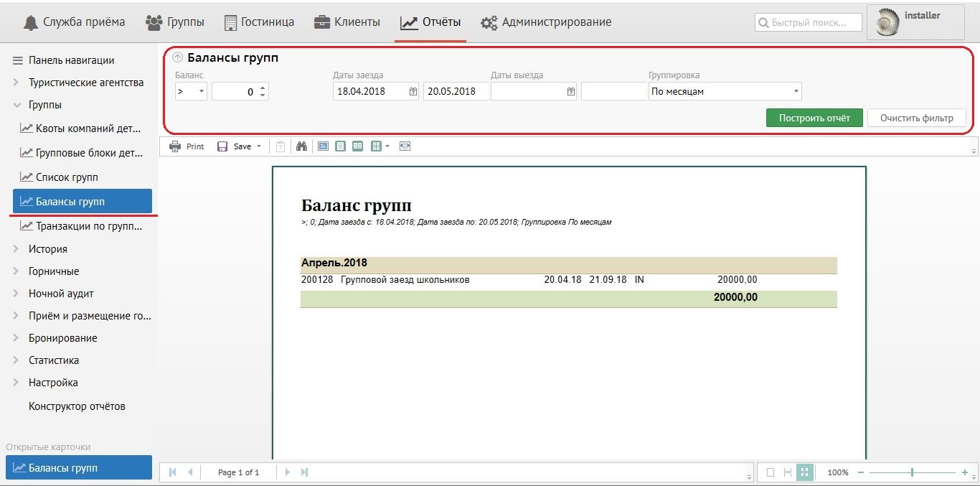The height and width of the screenshot is (486, 980).
Task: Toggle the Панель навигации hamburger menu
Action: coord(18,61)
